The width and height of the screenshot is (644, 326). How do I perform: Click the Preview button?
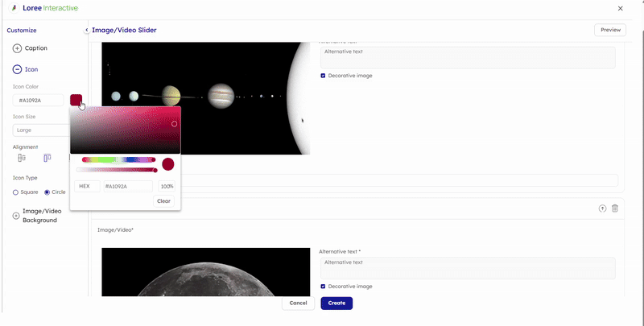pos(609,30)
